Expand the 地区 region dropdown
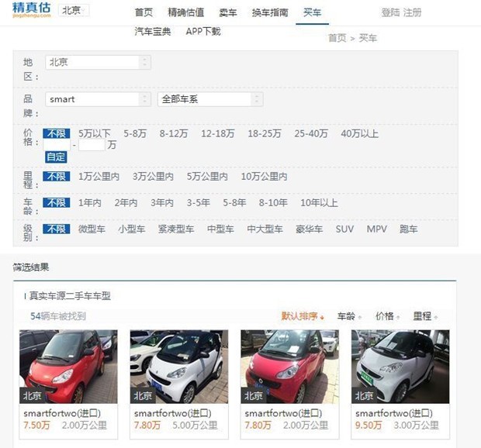The width and height of the screenshot is (481, 448). pos(98,62)
